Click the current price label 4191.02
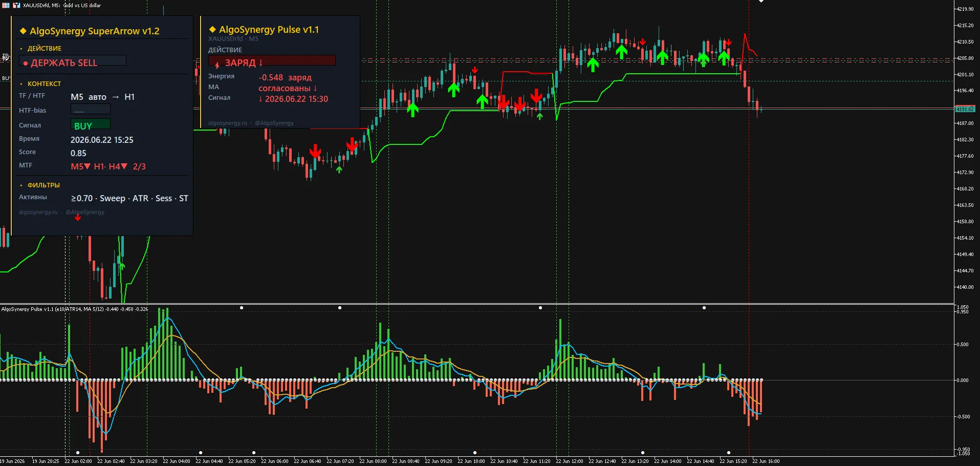The width and height of the screenshot is (980, 466). 965,109
